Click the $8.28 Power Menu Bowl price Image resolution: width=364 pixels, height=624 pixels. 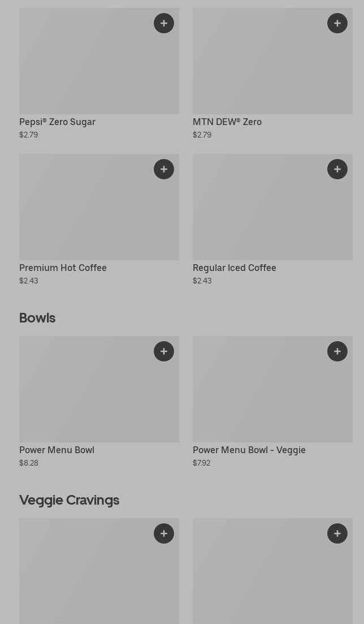click(29, 463)
